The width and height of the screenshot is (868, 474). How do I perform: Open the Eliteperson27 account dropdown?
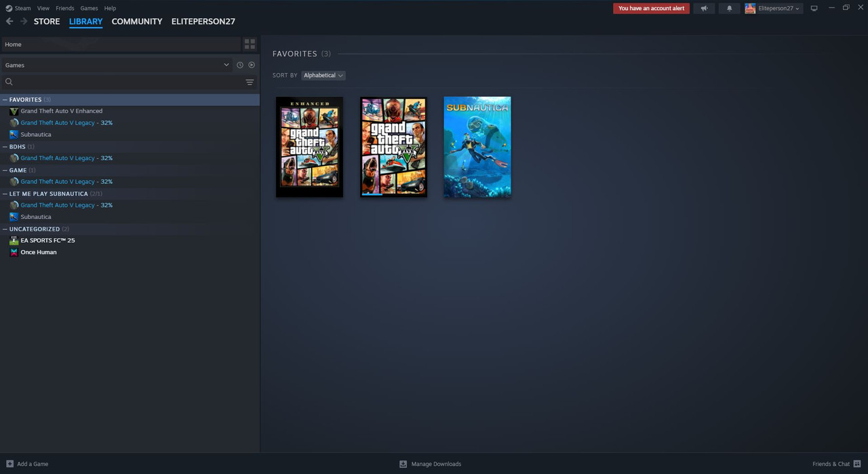pos(772,8)
